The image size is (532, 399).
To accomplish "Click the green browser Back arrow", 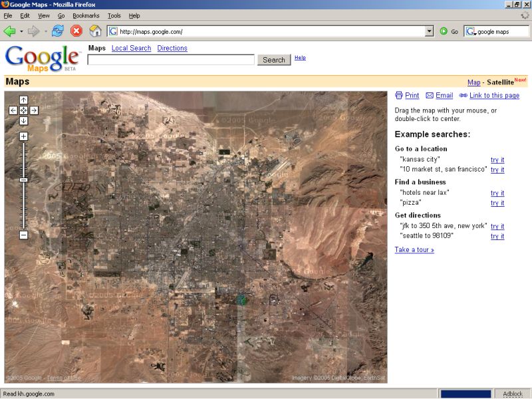I will 9,31.
